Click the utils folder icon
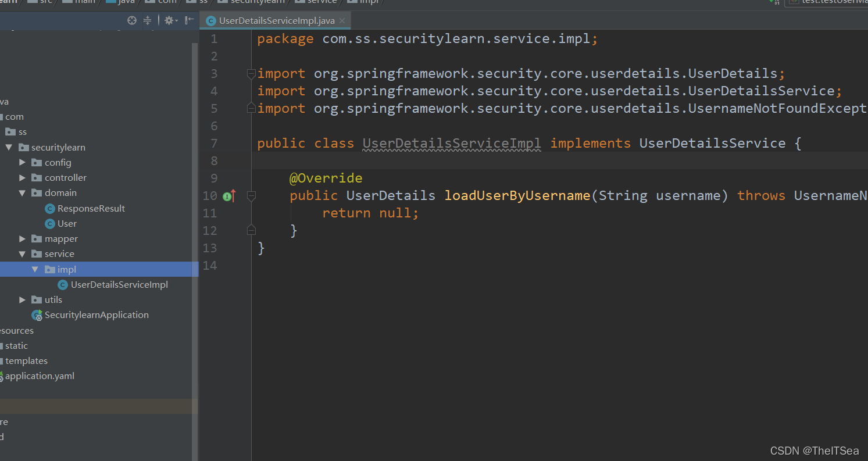 tap(37, 300)
